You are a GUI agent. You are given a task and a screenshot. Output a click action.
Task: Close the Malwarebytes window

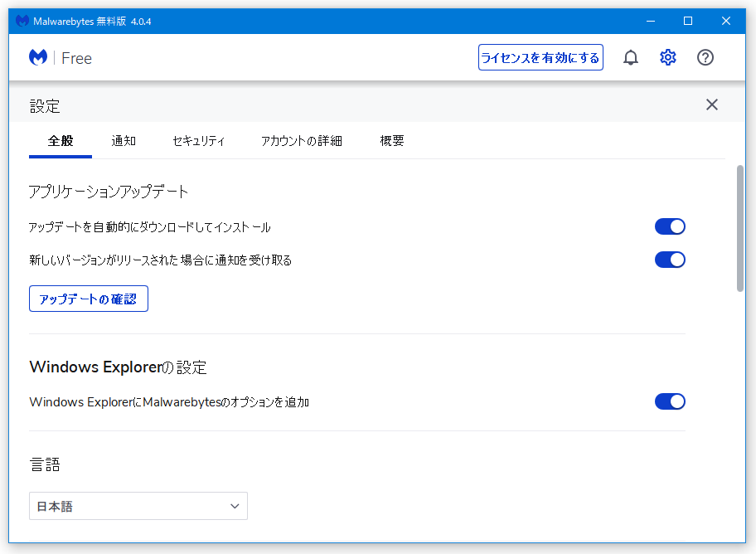725,21
